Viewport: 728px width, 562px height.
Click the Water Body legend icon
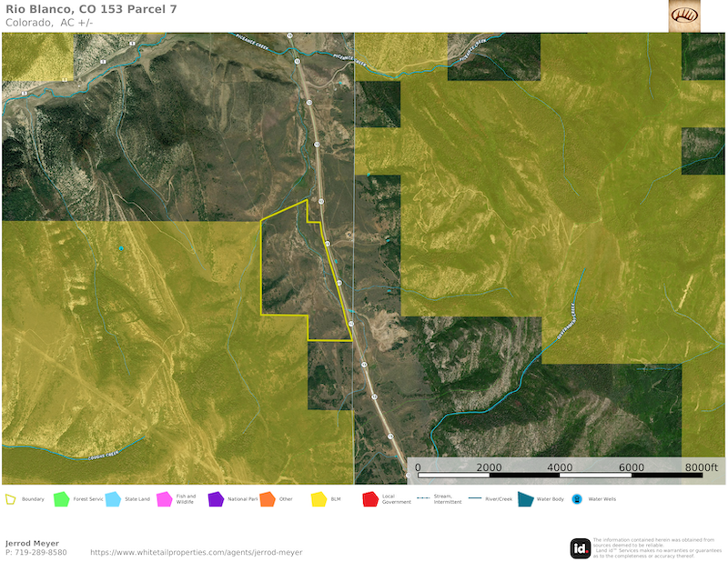point(525,499)
